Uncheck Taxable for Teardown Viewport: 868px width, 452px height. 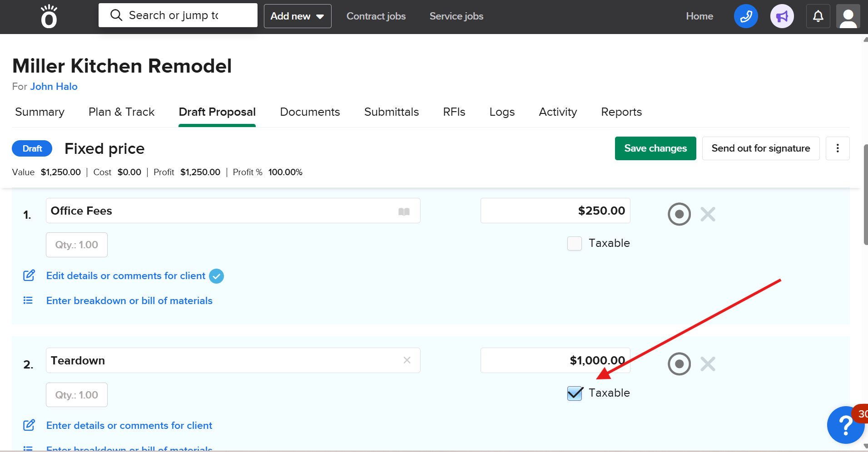pos(575,393)
